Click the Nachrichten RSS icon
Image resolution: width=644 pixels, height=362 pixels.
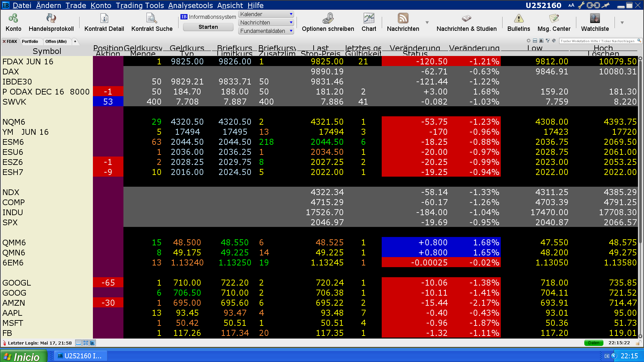coord(403,18)
